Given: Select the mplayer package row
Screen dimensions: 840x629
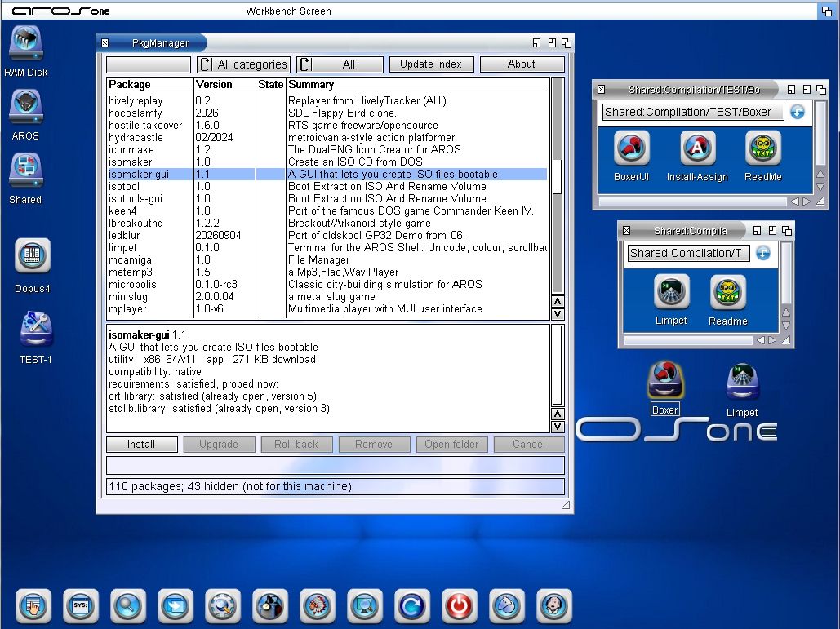Looking at the screenshot, I should pos(327,309).
